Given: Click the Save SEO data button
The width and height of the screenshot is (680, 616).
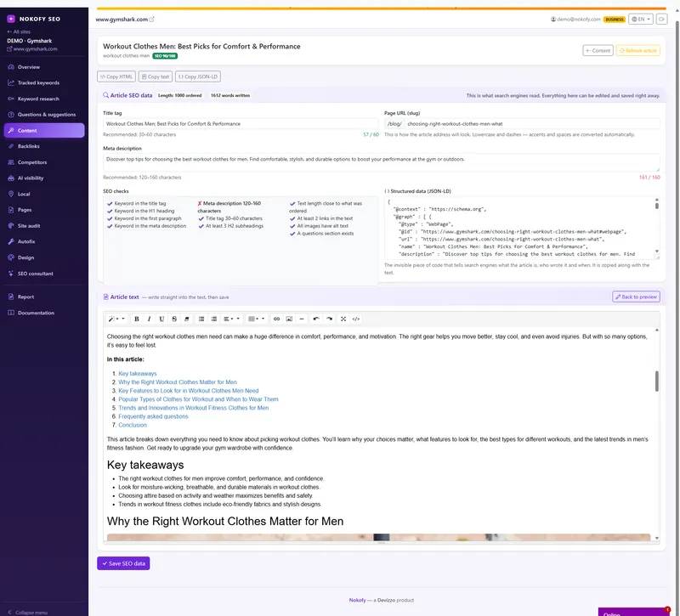Looking at the screenshot, I should 123,563.
